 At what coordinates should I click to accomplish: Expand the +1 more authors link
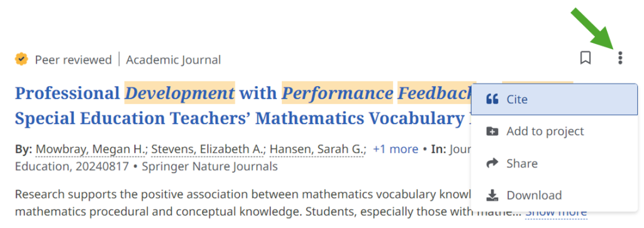pyautogui.click(x=396, y=149)
